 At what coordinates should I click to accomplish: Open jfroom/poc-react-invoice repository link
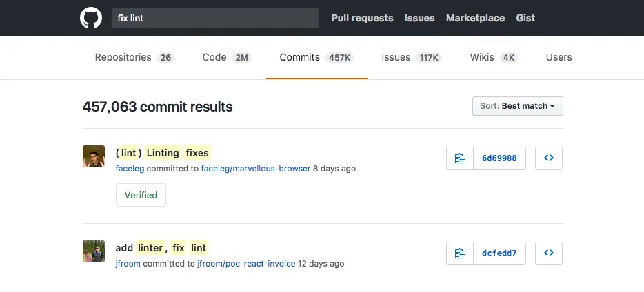point(246,264)
